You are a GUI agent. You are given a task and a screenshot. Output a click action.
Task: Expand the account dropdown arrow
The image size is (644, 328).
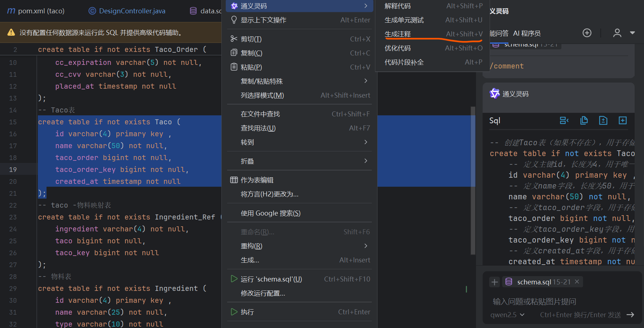pos(632,33)
